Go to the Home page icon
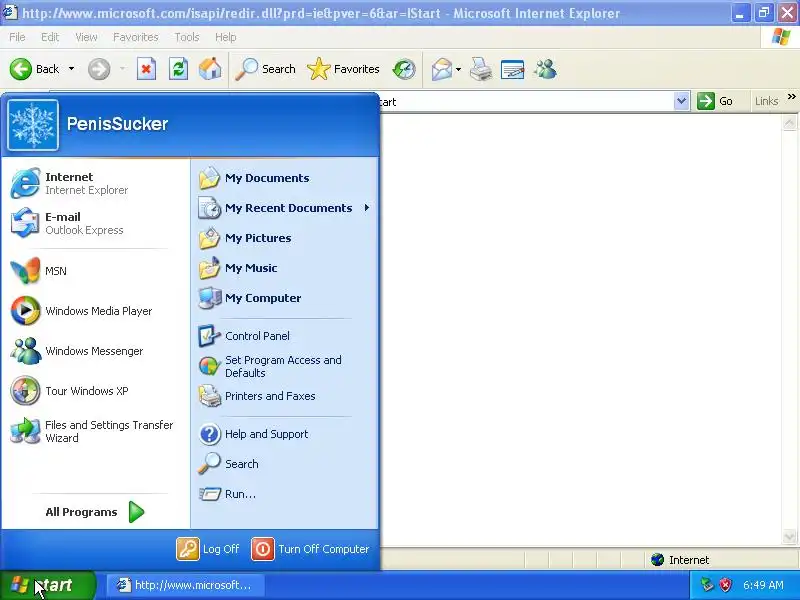800x600 pixels. pyautogui.click(x=210, y=69)
